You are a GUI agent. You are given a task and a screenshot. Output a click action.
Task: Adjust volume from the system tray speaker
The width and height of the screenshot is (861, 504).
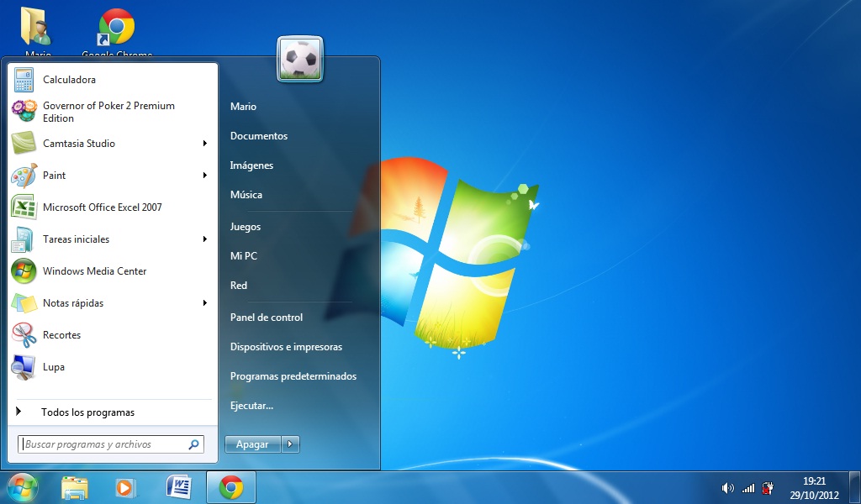(728, 487)
